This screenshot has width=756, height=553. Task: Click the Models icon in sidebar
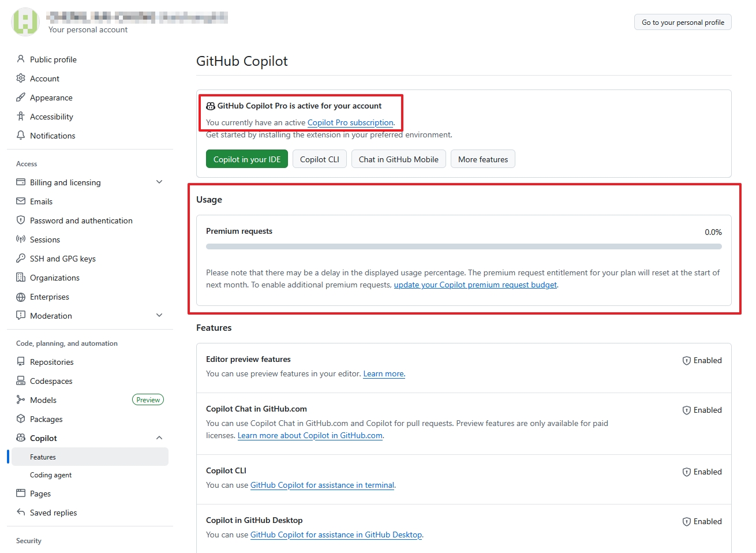[x=21, y=399]
